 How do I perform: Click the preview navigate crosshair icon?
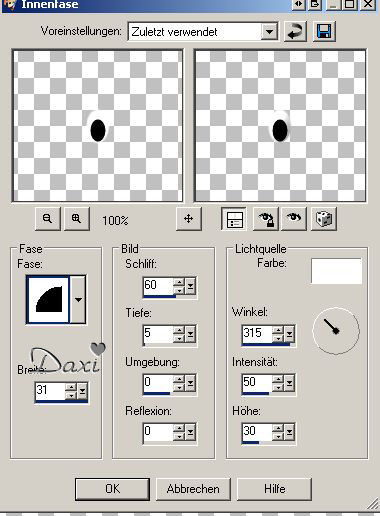click(189, 219)
